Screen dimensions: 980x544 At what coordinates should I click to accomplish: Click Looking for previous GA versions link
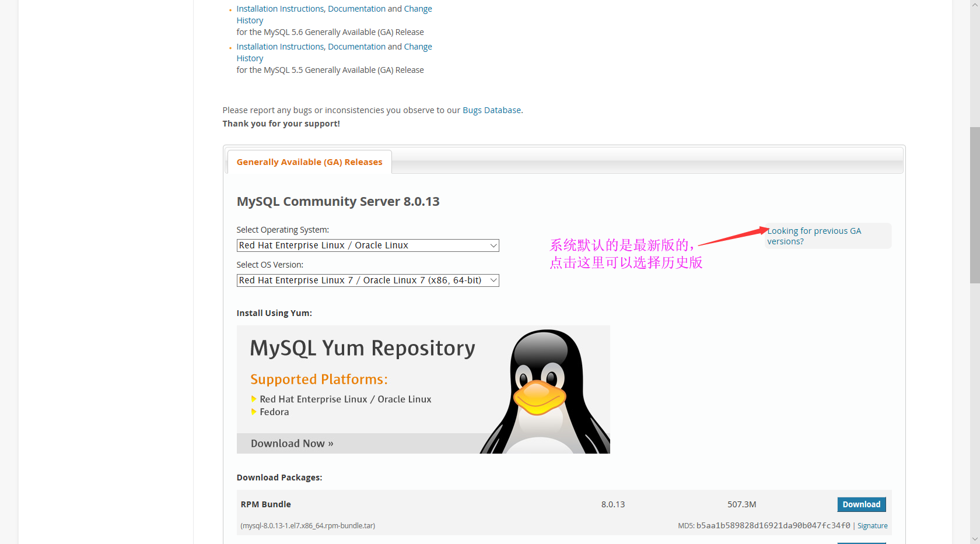(x=814, y=236)
